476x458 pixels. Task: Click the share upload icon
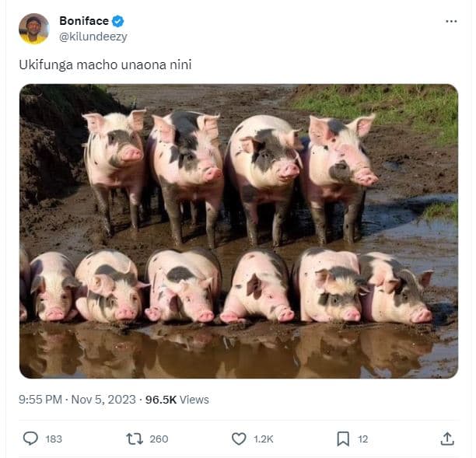tap(447, 439)
